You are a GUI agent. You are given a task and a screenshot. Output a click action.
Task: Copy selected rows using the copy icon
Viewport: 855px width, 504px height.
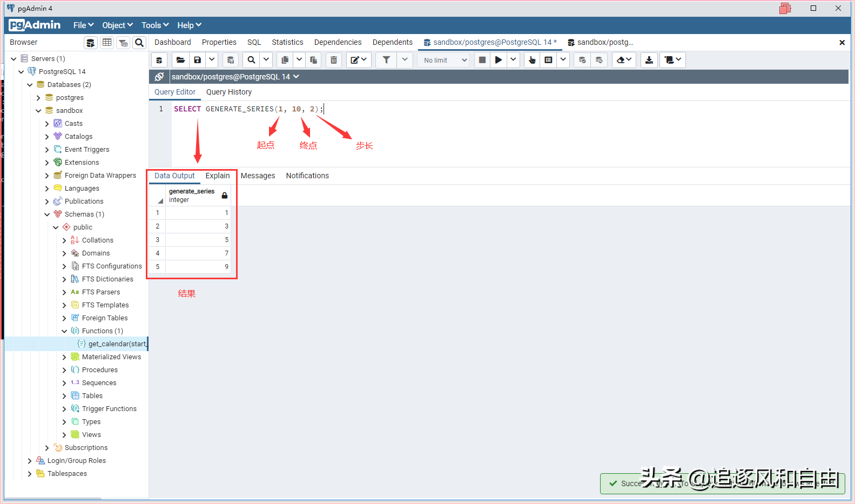285,60
